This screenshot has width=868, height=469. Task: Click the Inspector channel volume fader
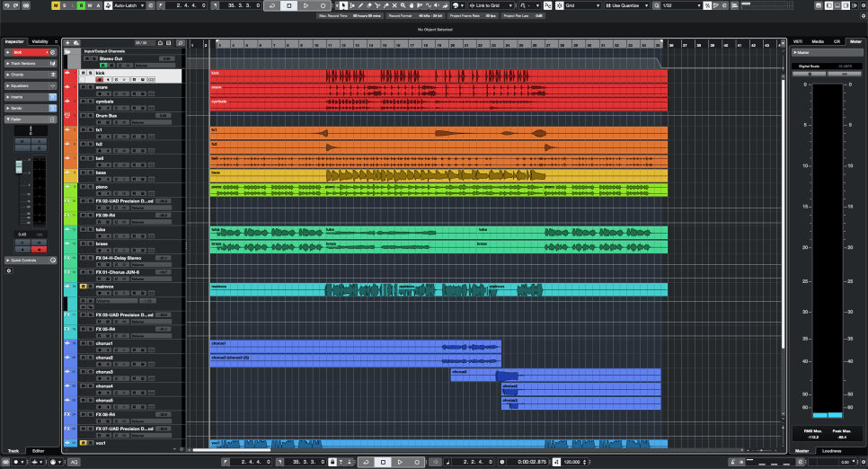[17, 167]
